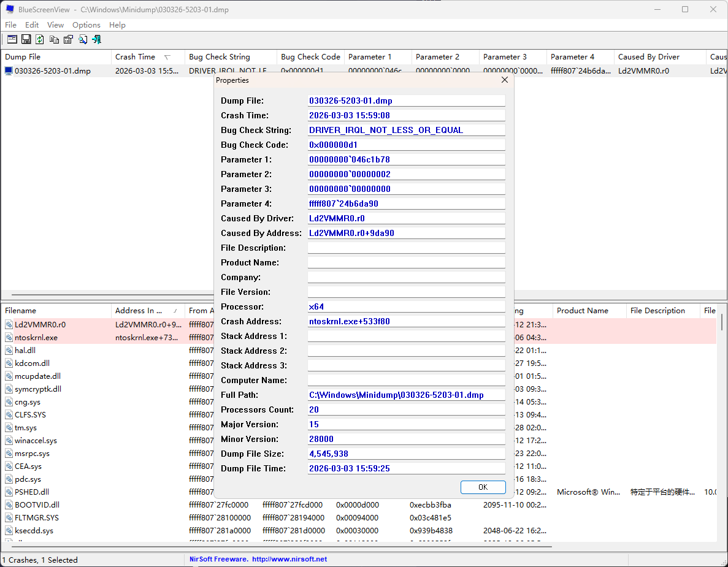Click the hal.dll file icon in list
Viewport: 728px width, 567px height.
coord(9,351)
